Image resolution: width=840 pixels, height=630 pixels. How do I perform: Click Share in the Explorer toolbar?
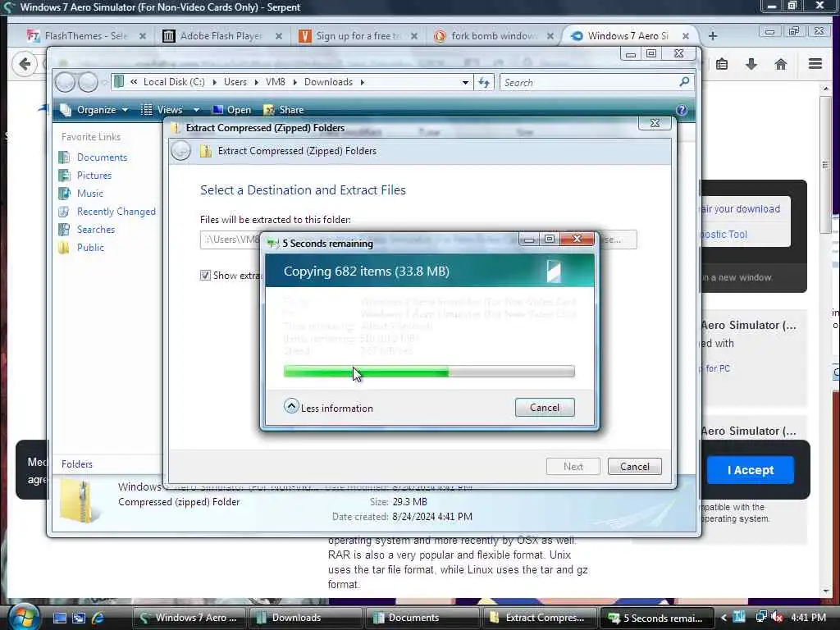pyautogui.click(x=284, y=110)
